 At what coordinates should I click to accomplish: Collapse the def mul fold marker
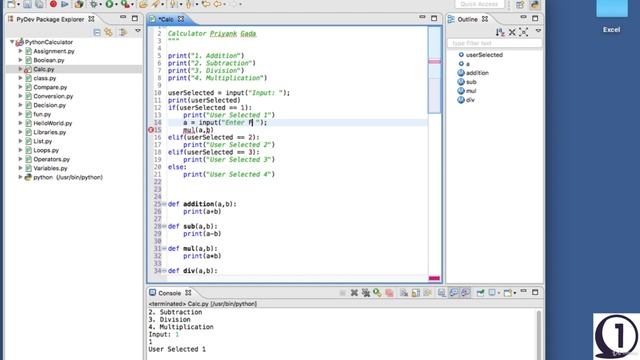point(164,248)
